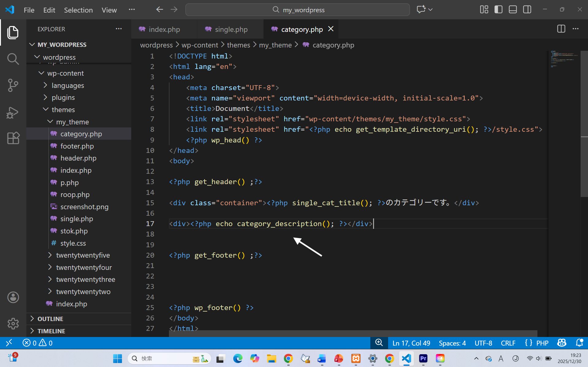Click the split editor right icon
Viewport: 588px width, 367px height.
tap(561, 29)
